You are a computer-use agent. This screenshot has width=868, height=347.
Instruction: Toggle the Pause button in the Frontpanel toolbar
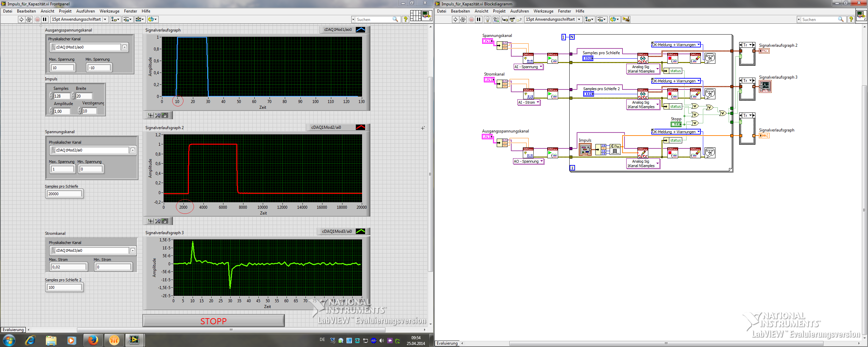44,20
